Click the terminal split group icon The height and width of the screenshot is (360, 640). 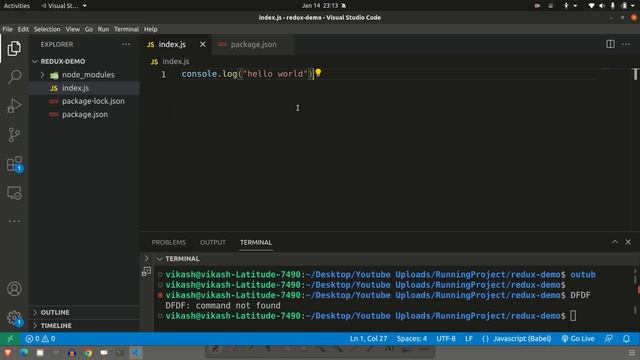pyautogui.click(x=146, y=271)
